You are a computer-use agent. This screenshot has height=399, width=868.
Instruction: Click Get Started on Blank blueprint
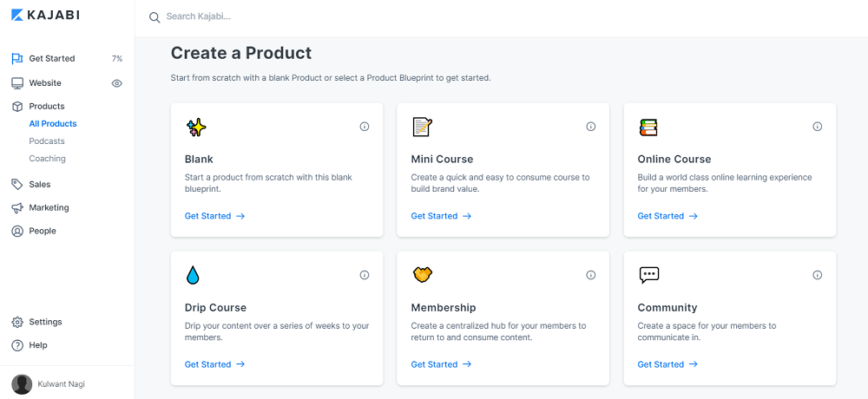214,216
